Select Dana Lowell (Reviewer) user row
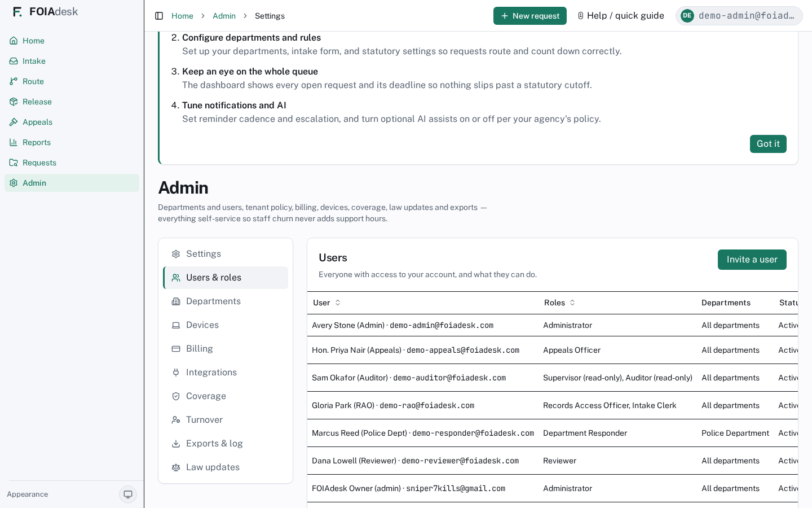This screenshot has height=508, width=812. (x=553, y=461)
